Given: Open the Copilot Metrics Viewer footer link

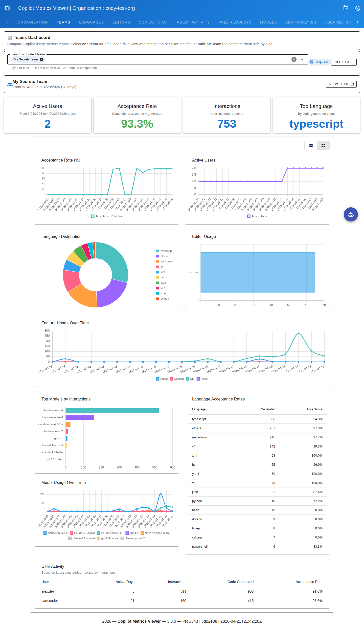Looking at the screenshot, I should (139, 621).
